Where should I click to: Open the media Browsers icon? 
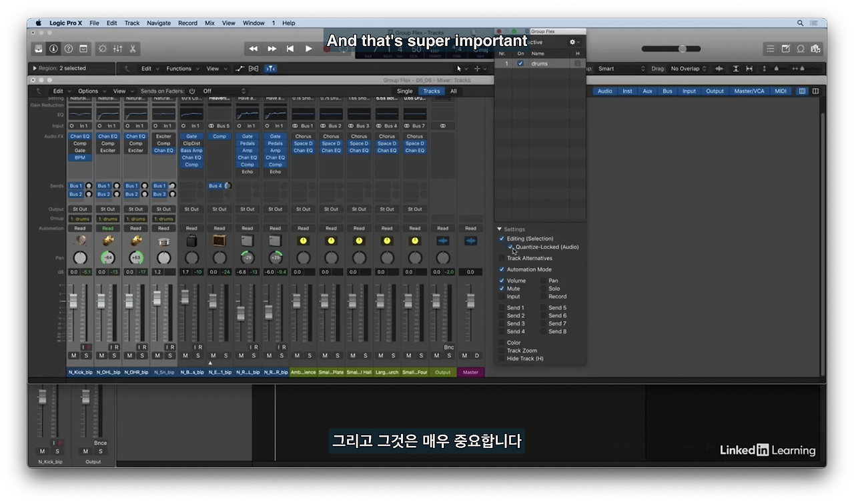point(815,49)
